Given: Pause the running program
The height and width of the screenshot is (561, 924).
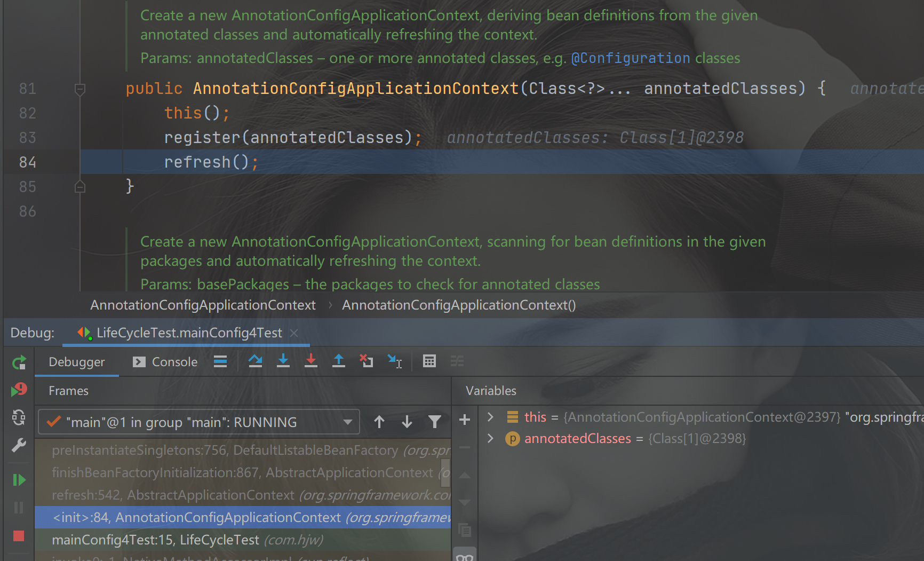Looking at the screenshot, I should coord(19,508).
